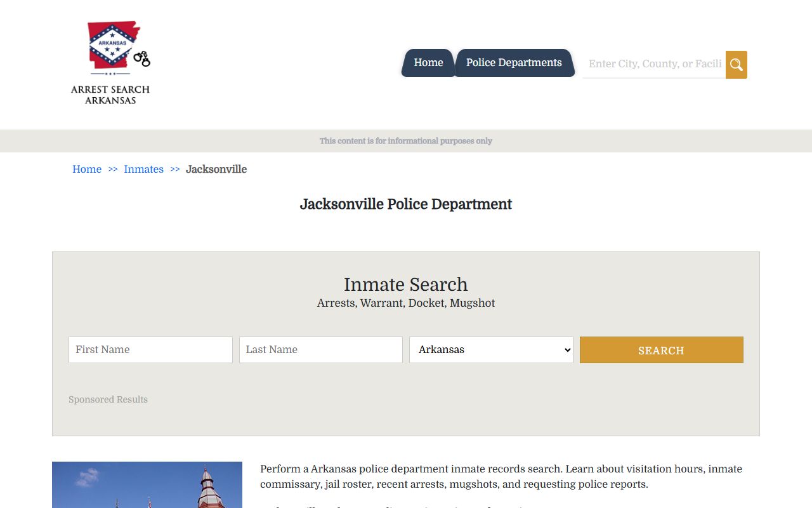Focus the city, county, or facility search field
Image resolution: width=812 pixels, height=508 pixels.
[654, 64]
